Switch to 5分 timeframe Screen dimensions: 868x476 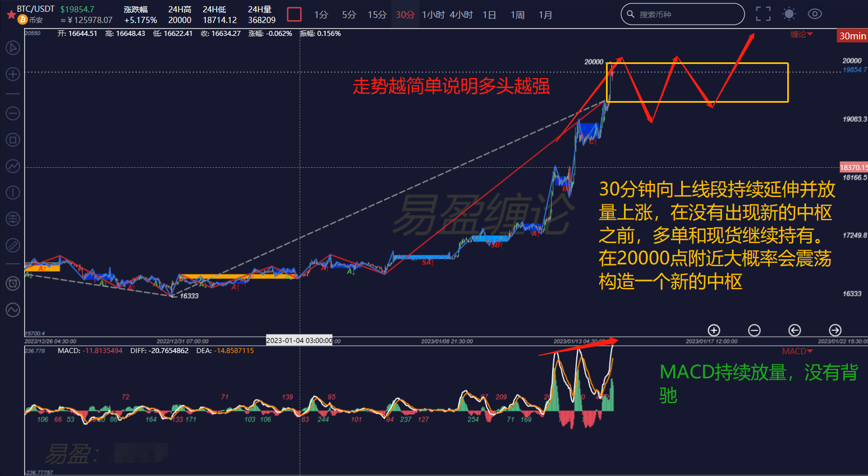349,15
